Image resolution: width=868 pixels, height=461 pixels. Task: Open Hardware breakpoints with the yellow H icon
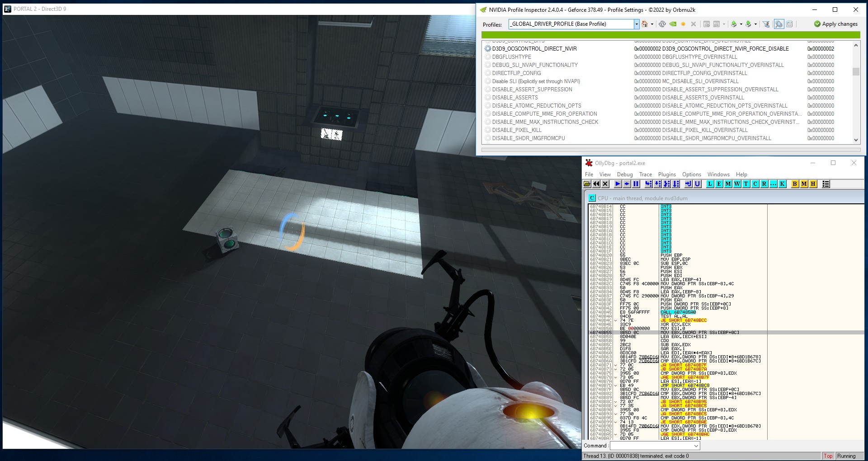[813, 184]
